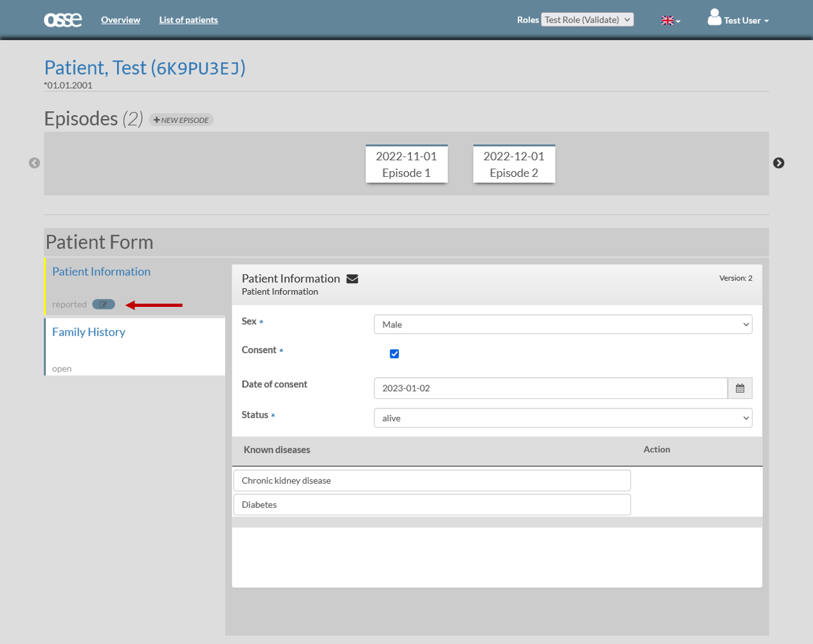813x644 pixels.
Task: Click the open status under Family History
Action: click(x=62, y=369)
